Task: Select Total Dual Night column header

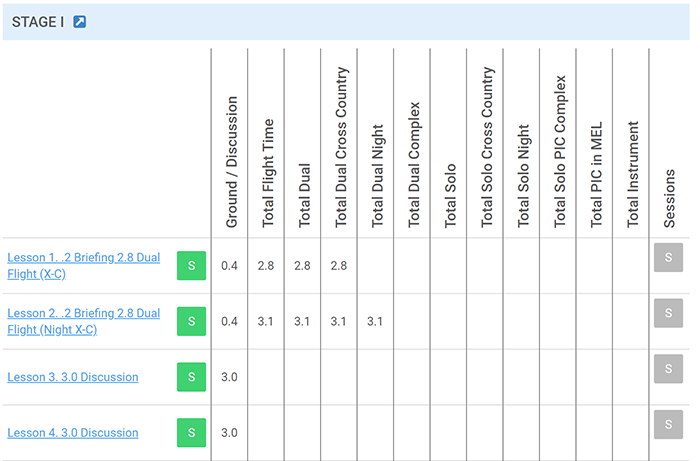Action: (377, 176)
